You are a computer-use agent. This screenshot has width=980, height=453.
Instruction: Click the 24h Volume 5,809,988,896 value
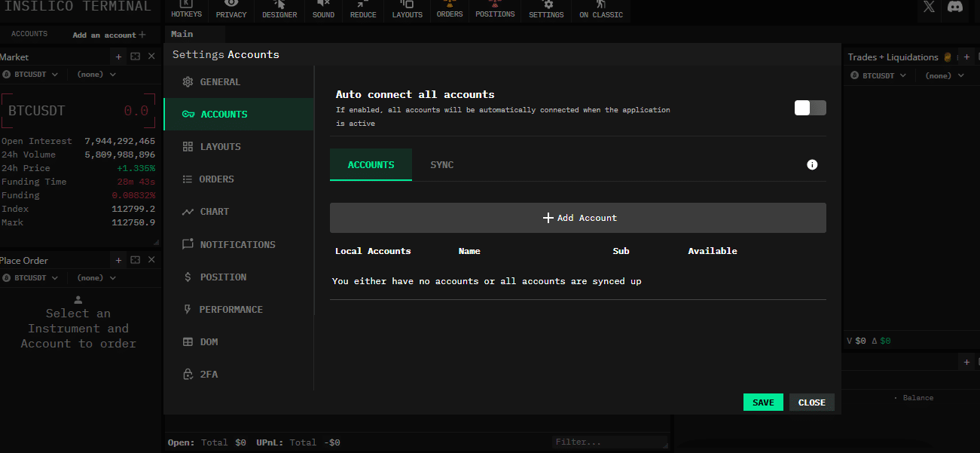pyautogui.click(x=120, y=155)
